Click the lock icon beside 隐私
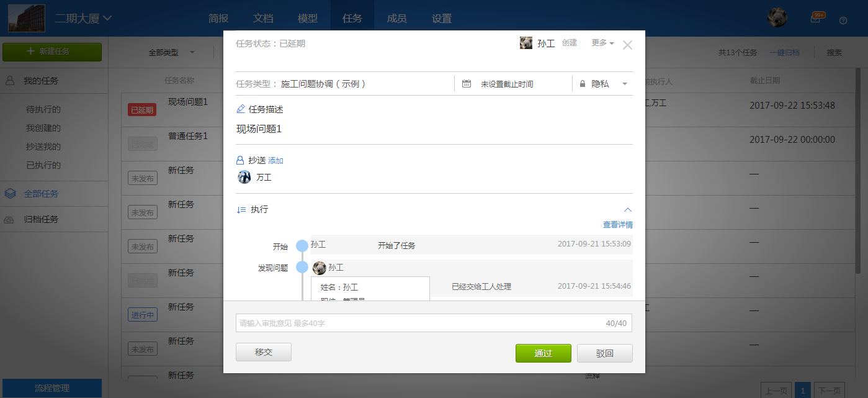This screenshot has width=868, height=398. pos(582,84)
